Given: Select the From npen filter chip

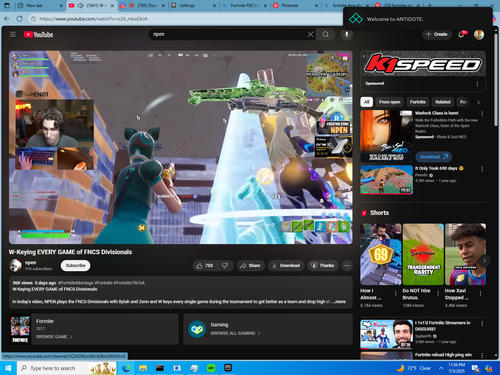Looking at the screenshot, I should pos(390,102).
